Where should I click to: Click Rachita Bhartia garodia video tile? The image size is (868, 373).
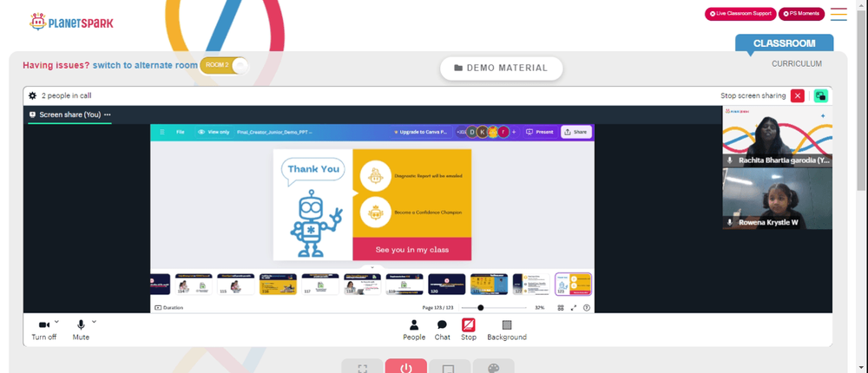[777, 136]
